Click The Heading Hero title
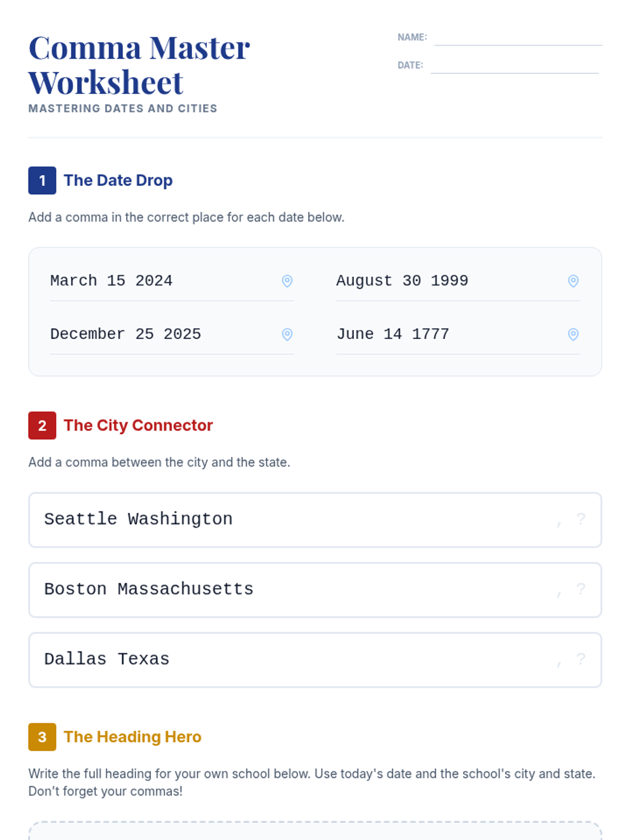The width and height of the screenshot is (630, 840). point(132,737)
